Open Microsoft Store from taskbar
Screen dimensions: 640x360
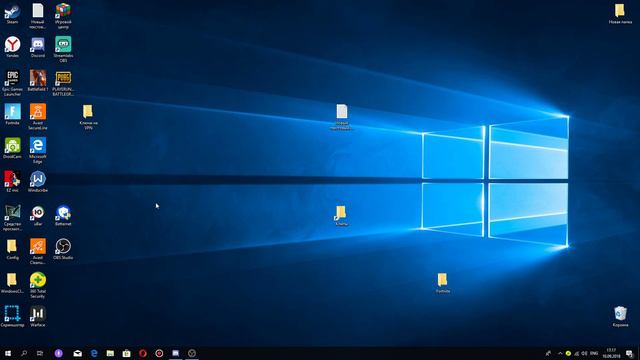pos(127,353)
